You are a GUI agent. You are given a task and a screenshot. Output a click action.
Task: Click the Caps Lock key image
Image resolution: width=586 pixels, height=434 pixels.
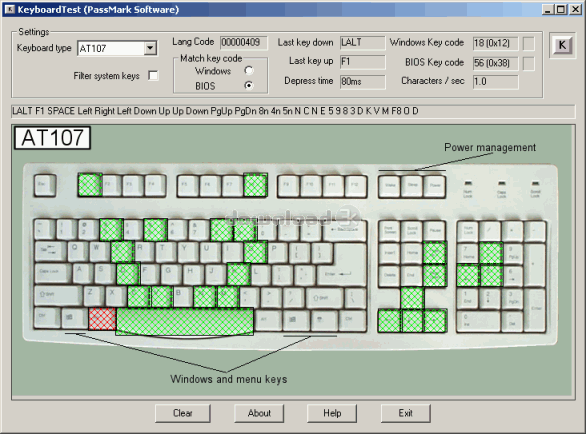pos(53,273)
